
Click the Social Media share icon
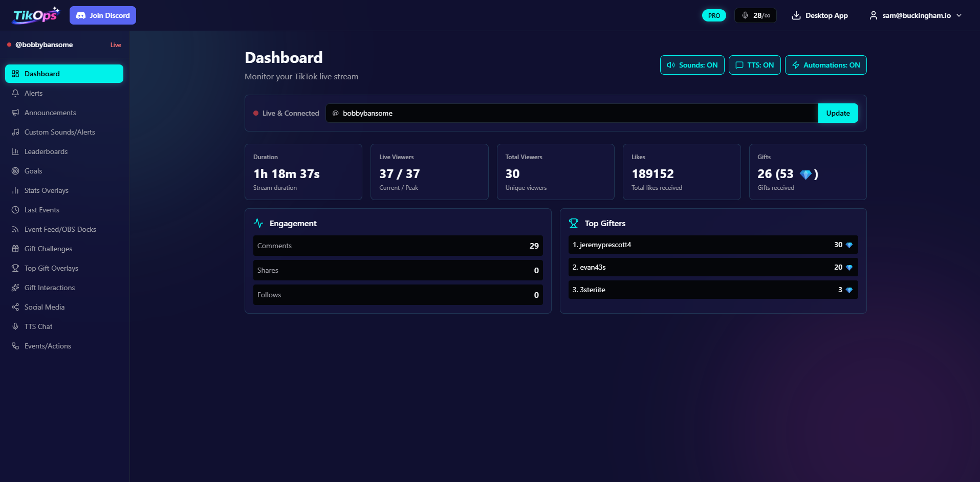(15, 307)
